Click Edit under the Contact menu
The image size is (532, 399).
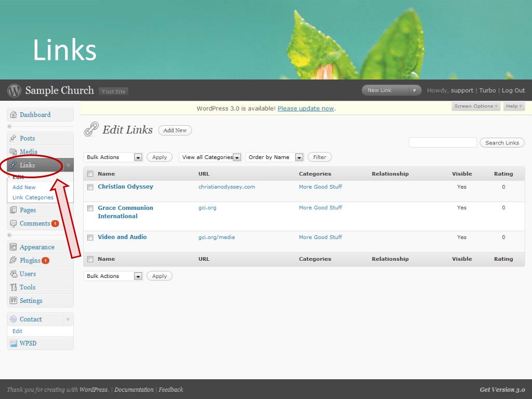point(17,331)
